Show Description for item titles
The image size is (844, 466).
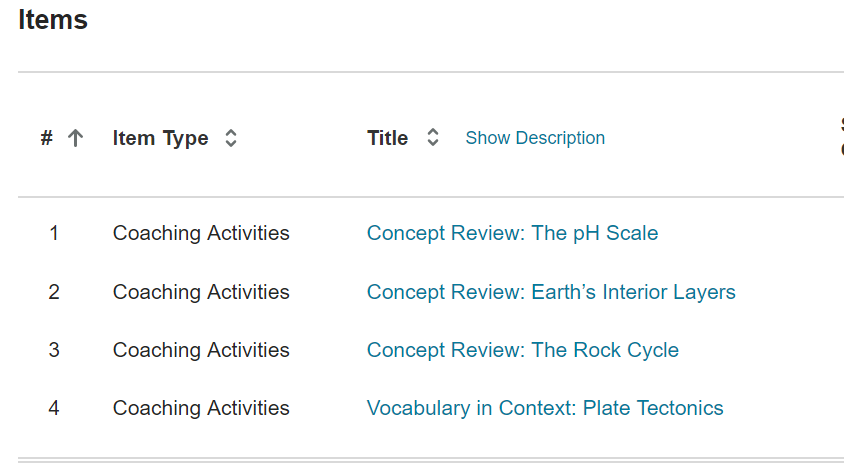(535, 138)
